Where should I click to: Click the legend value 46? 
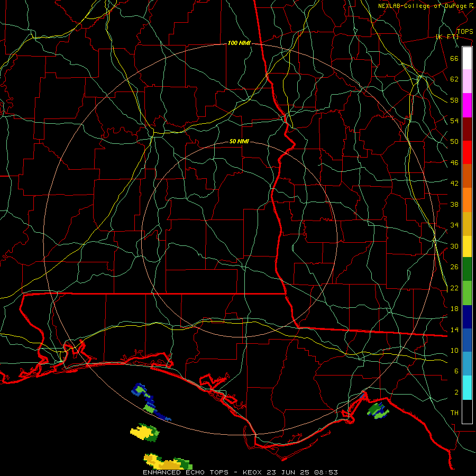(x=454, y=163)
